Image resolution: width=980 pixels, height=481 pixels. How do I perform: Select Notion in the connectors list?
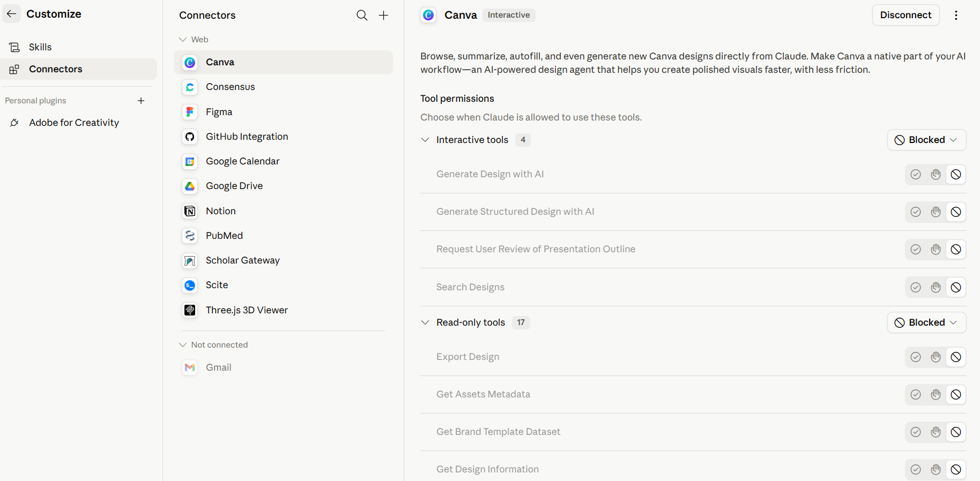point(283,211)
